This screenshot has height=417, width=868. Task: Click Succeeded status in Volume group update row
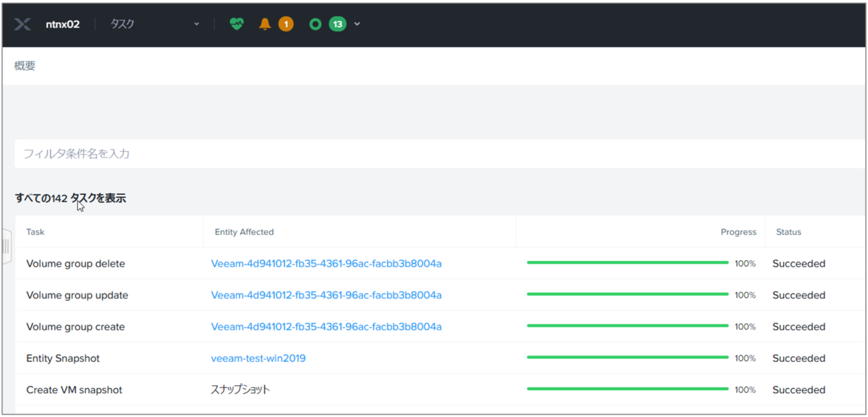[799, 295]
